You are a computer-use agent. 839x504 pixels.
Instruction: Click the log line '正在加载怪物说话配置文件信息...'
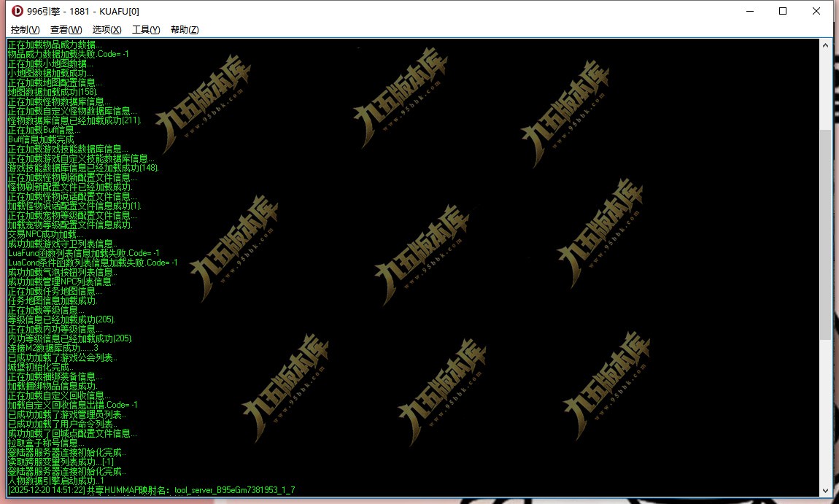click(x=72, y=196)
